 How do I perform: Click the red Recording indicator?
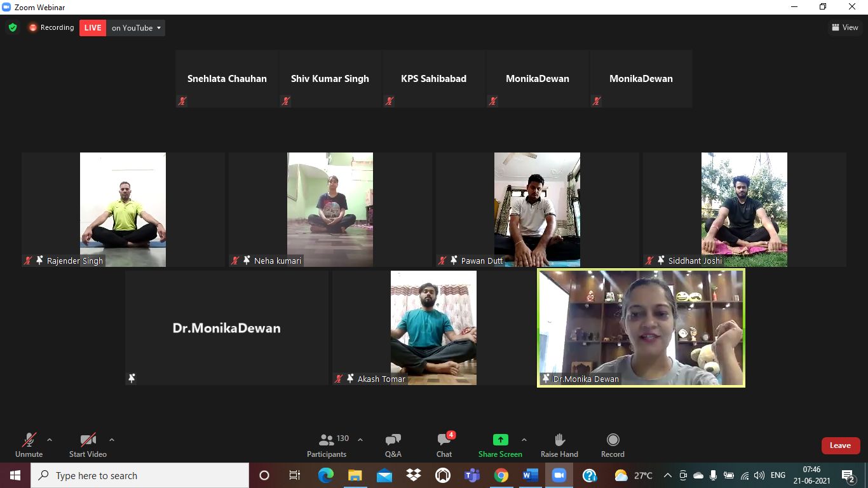tap(51, 27)
